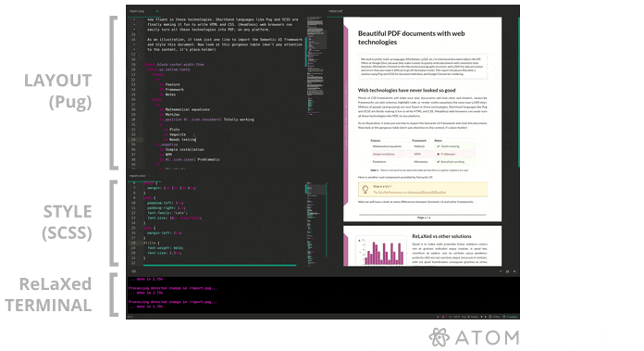Click the LF line-ending selector

point(450,317)
